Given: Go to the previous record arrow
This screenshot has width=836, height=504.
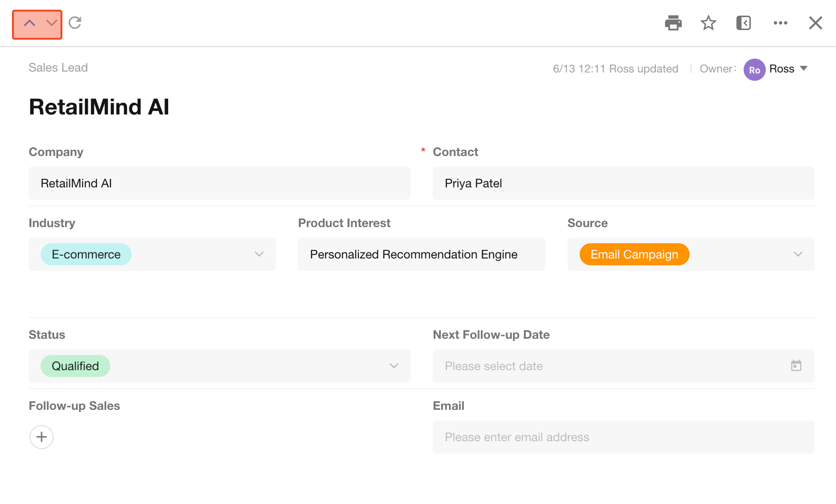Looking at the screenshot, I should click(30, 23).
